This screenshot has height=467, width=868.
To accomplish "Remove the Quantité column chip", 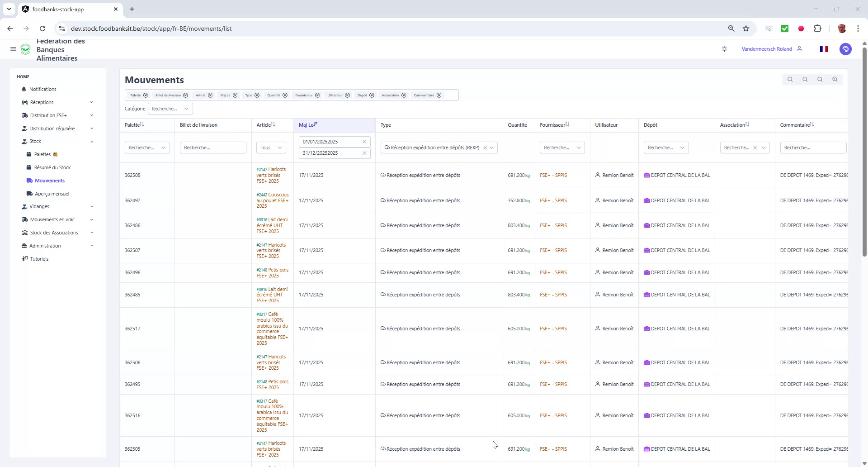I will (x=285, y=95).
